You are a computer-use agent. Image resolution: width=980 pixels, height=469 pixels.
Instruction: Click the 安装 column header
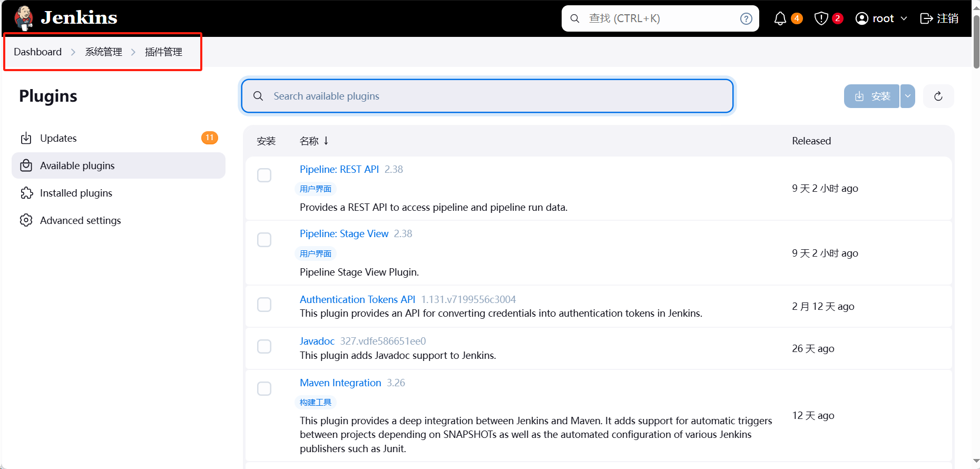tap(266, 141)
